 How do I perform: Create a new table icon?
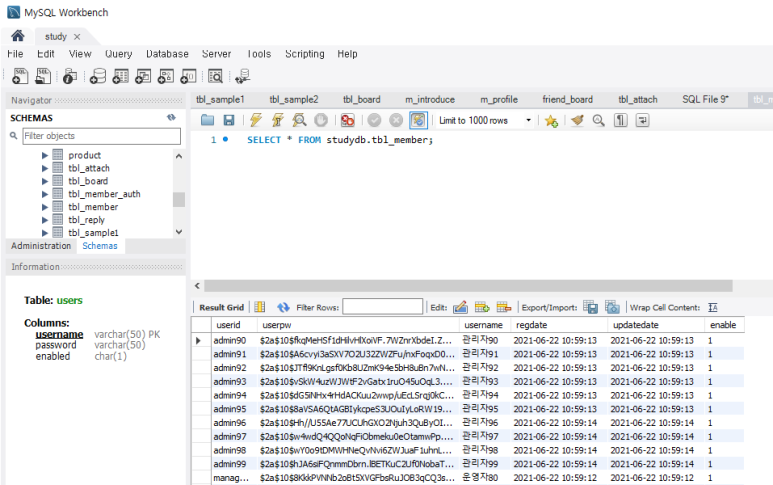coord(120,76)
